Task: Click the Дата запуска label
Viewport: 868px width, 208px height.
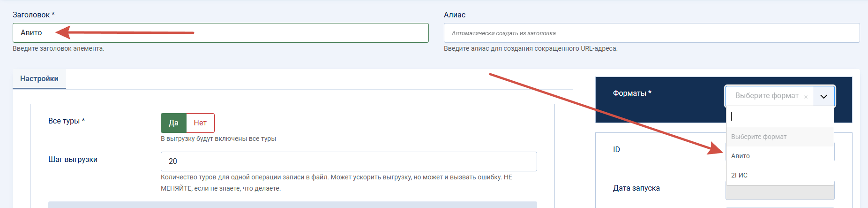Action: click(x=636, y=188)
